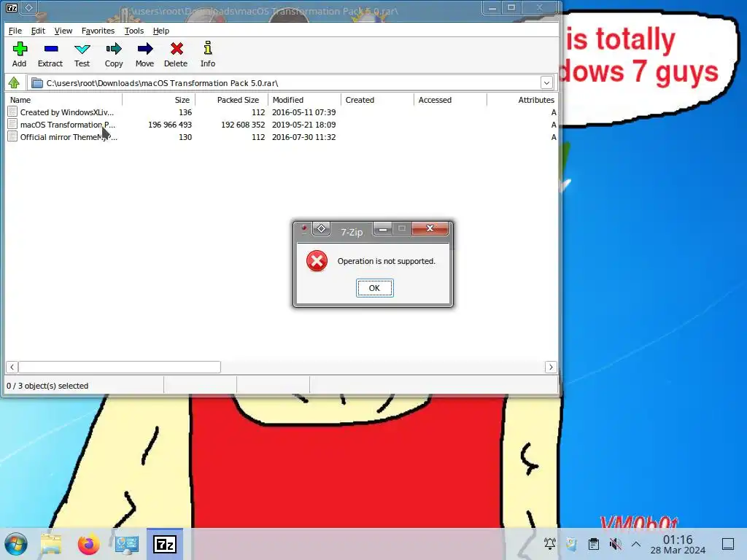Select 'macOS Transformation P...' file
The height and width of the screenshot is (560, 747).
(68, 125)
